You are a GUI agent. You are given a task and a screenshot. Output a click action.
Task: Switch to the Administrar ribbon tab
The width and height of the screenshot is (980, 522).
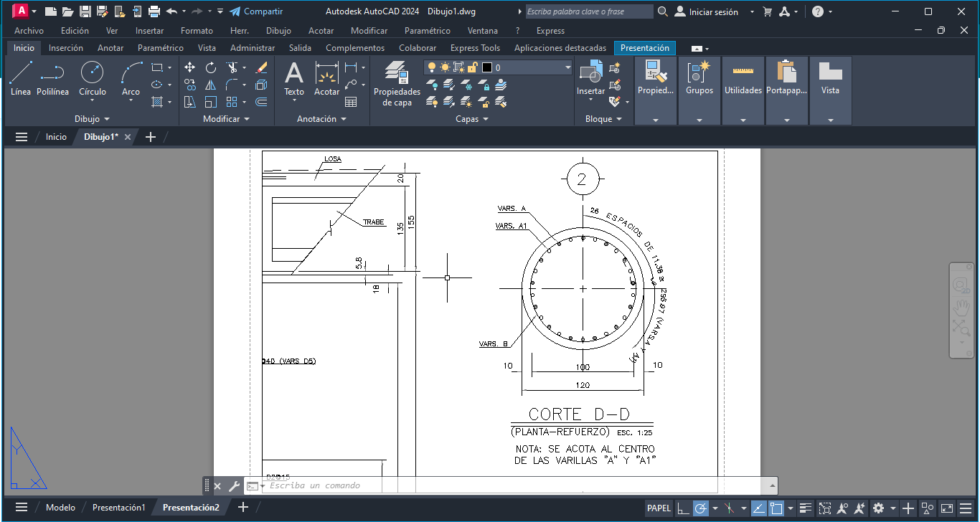click(x=253, y=48)
